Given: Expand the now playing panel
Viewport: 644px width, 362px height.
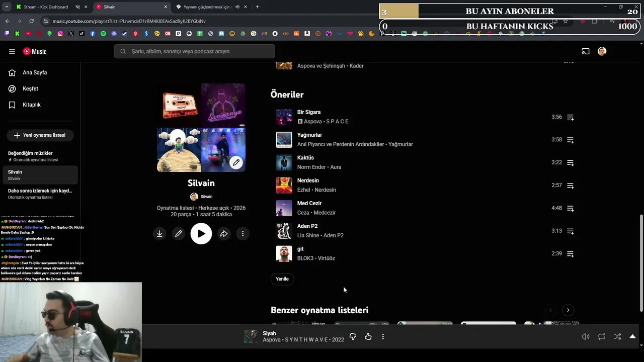Looking at the screenshot, I should tap(632, 336).
